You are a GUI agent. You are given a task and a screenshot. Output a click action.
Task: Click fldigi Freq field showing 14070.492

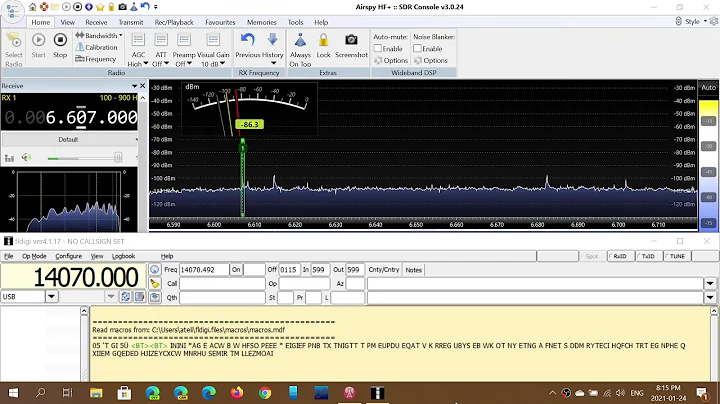click(204, 269)
